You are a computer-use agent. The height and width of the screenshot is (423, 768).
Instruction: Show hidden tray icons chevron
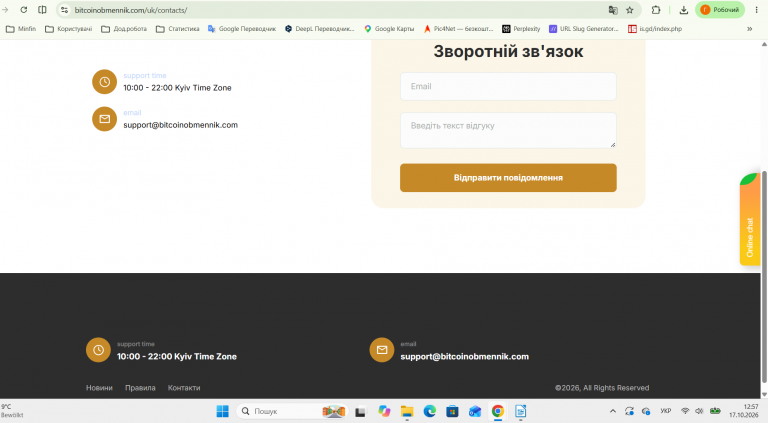coord(613,411)
